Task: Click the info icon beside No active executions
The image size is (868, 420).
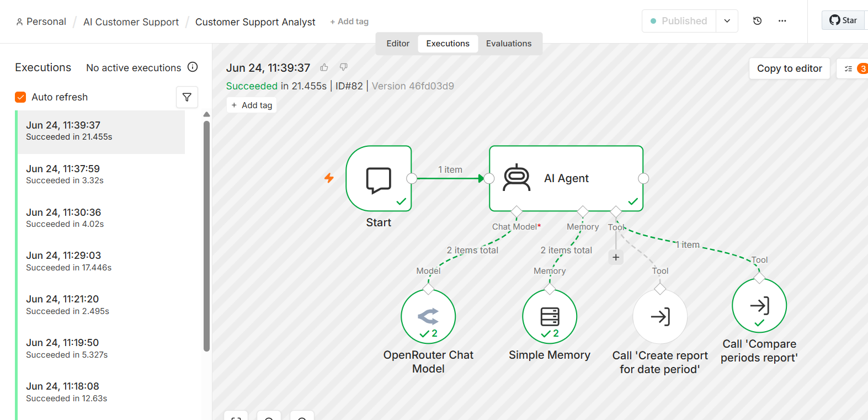Action: coord(193,67)
